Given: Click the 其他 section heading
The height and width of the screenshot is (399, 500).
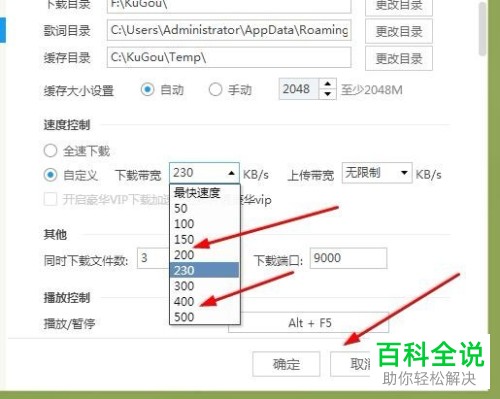Looking at the screenshot, I should [55, 235].
